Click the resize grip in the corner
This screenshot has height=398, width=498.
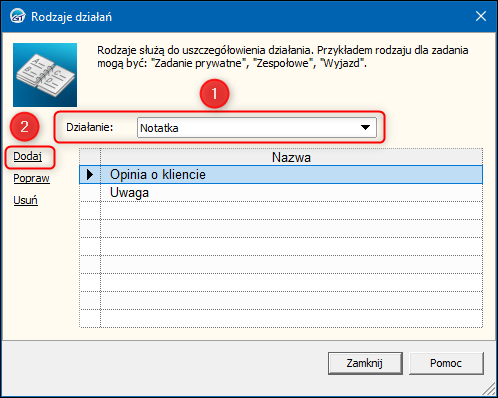pyautogui.click(x=489, y=389)
